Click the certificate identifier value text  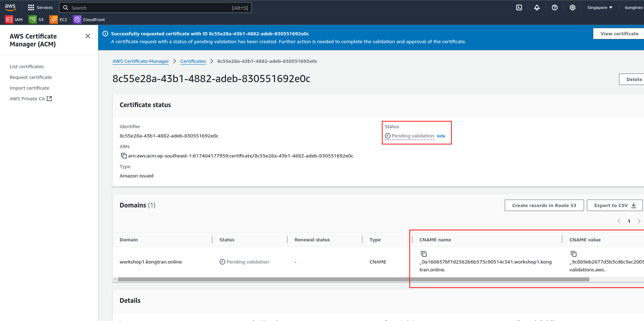169,136
